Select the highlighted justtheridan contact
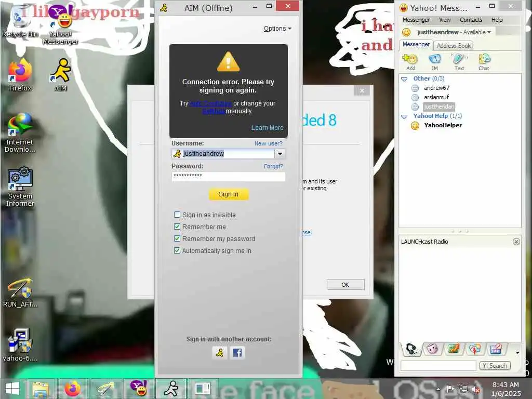 click(439, 107)
